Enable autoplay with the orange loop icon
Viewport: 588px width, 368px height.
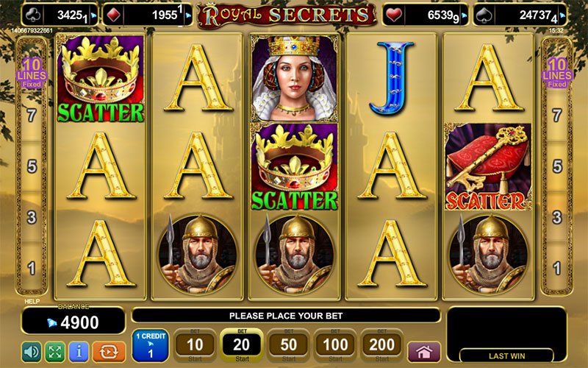109,352
